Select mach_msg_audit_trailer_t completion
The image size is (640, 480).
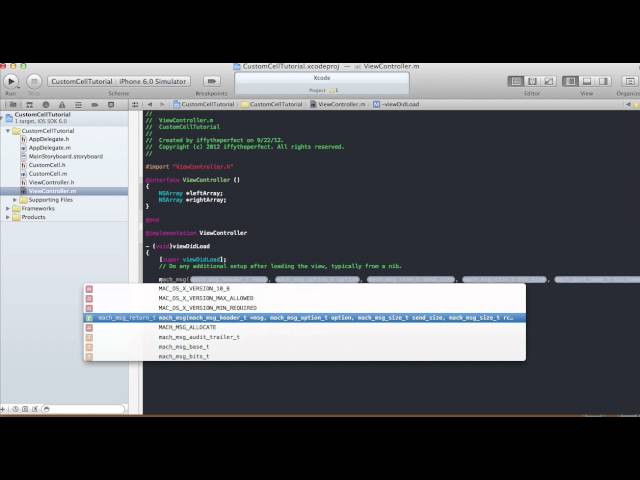304,337
